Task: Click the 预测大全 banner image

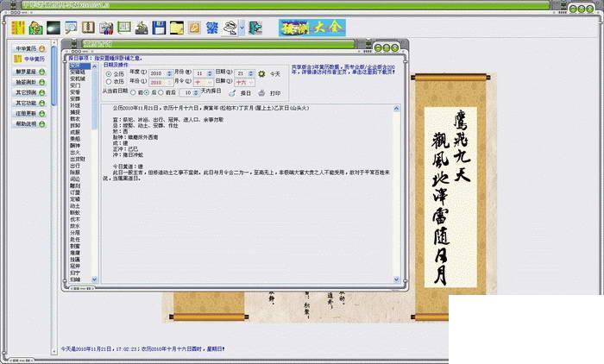Action: coord(312,28)
